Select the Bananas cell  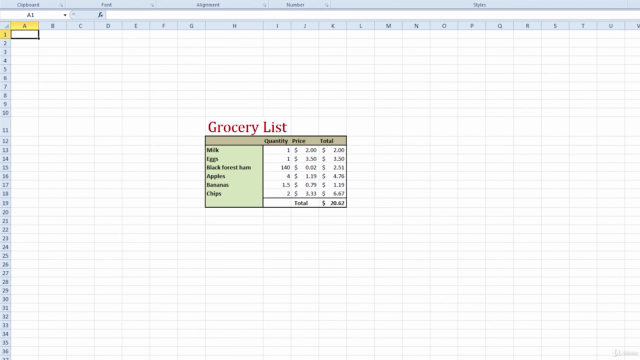234,185
